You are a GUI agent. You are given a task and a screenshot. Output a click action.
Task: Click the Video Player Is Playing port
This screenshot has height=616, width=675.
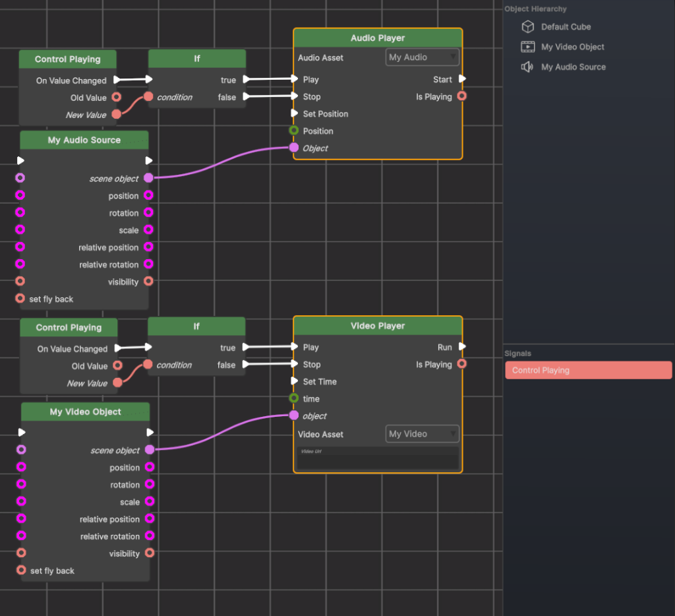462,364
